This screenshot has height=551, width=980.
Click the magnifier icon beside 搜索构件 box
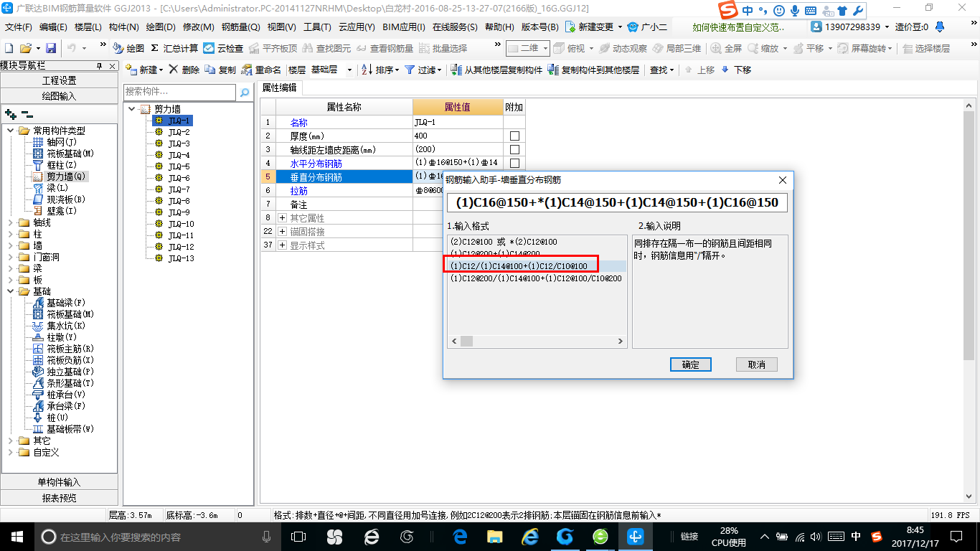(x=245, y=92)
